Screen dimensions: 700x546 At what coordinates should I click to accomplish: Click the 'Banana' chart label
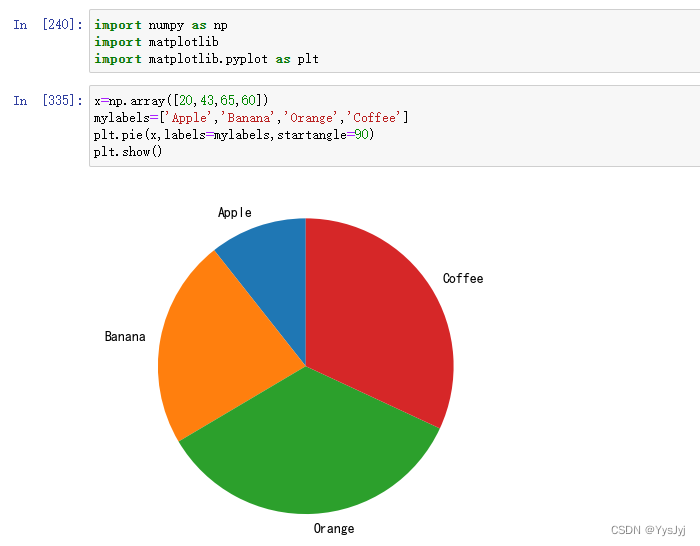point(125,336)
